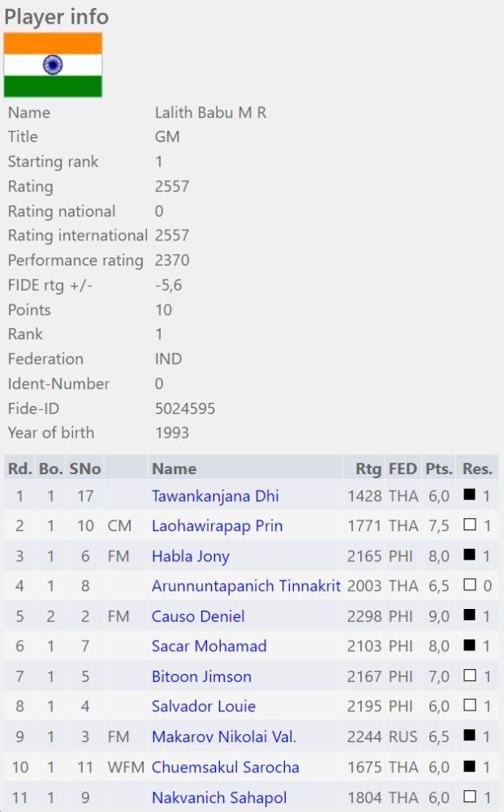Click white piece icon in round 2
The image size is (504, 812).
[x=469, y=525]
